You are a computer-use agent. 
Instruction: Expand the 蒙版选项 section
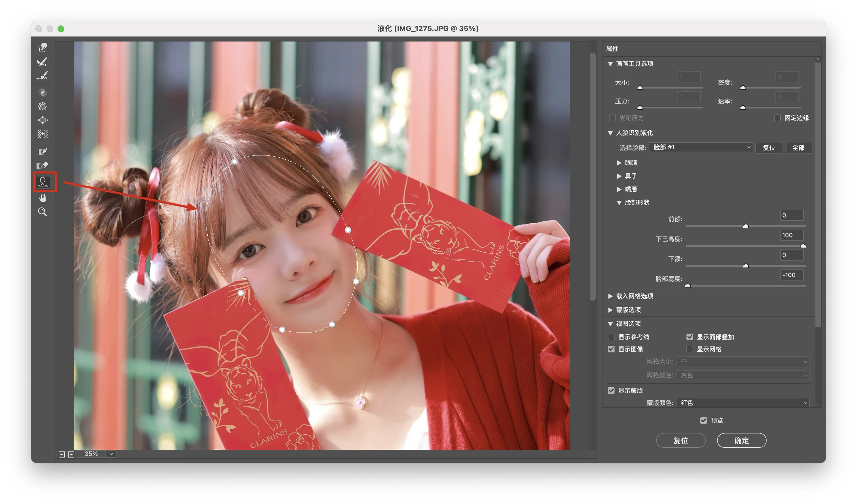click(x=610, y=310)
